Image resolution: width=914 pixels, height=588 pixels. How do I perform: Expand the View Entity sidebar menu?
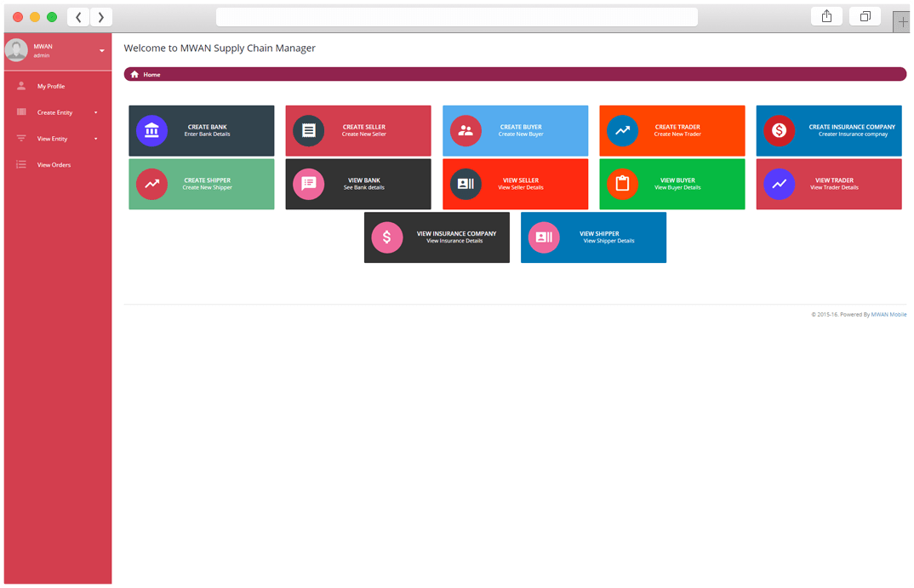tap(56, 139)
